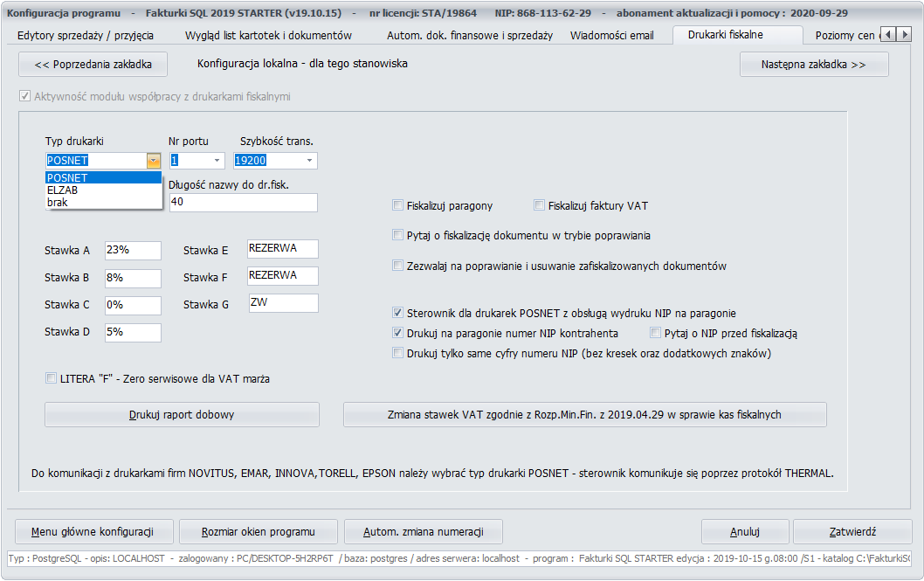The width and height of the screenshot is (924, 581).
Task: Click the Stawka E field with REZERWA
Action: pyautogui.click(x=283, y=249)
